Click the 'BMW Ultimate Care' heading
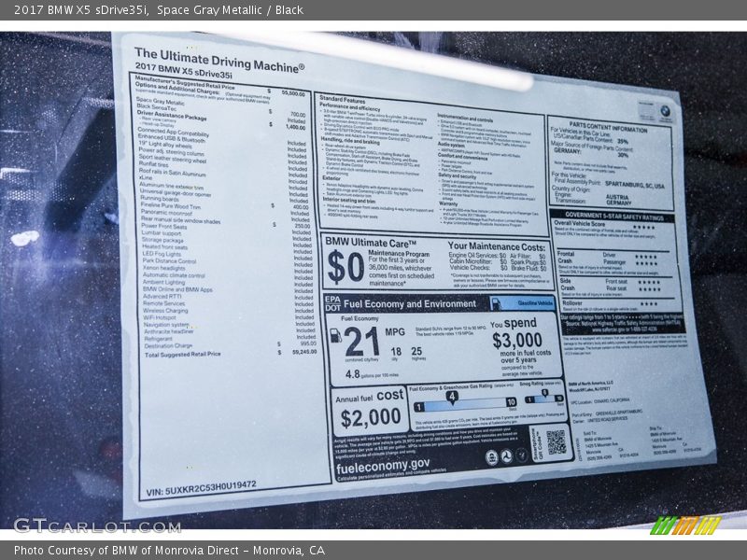 370,243
